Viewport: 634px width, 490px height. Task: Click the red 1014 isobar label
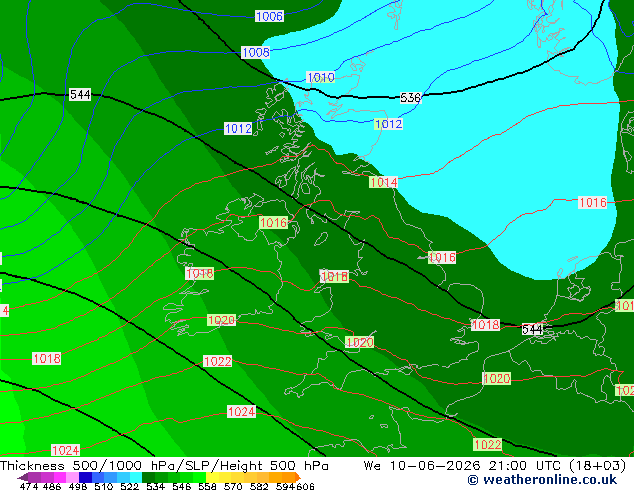383,182
